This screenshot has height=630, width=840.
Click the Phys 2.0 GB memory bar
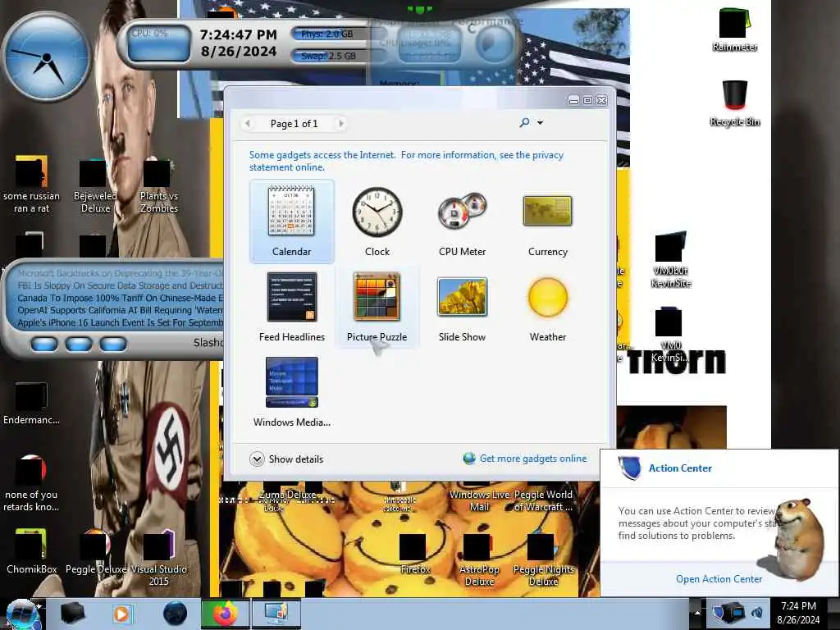click(x=337, y=34)
